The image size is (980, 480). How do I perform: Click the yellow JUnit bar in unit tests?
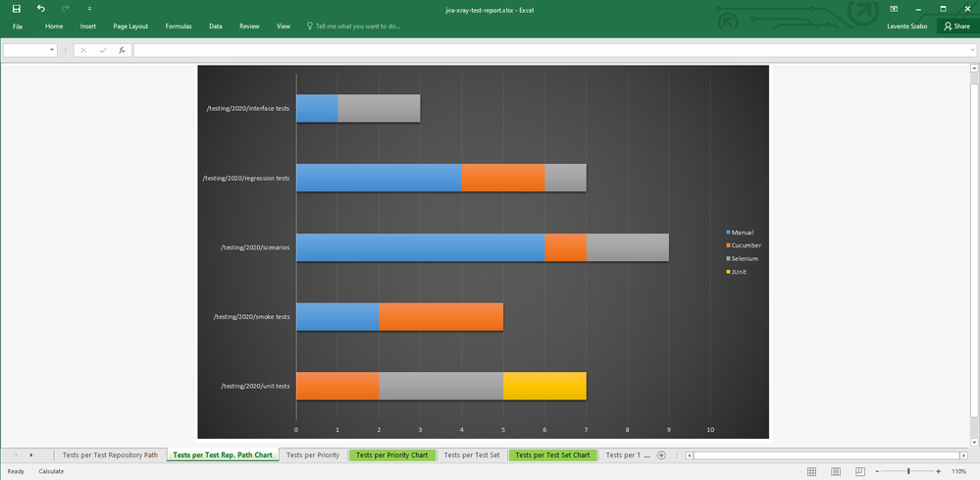click(x=544, y=386)
